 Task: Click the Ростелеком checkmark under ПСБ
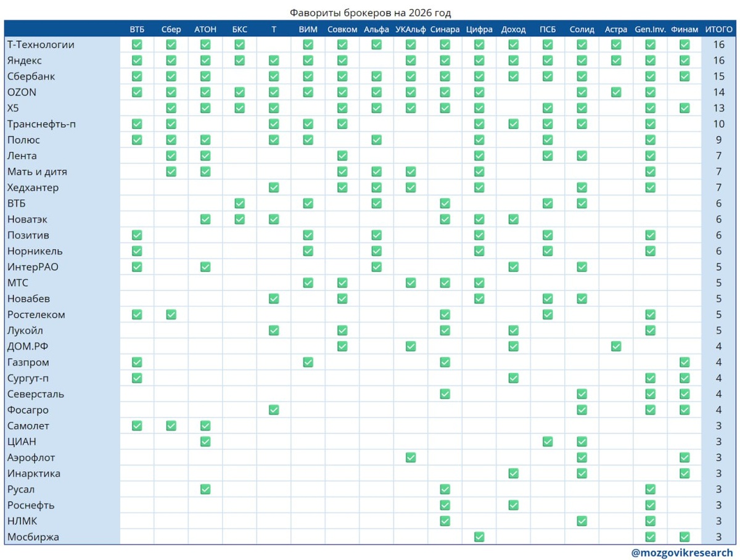(548, 315)
